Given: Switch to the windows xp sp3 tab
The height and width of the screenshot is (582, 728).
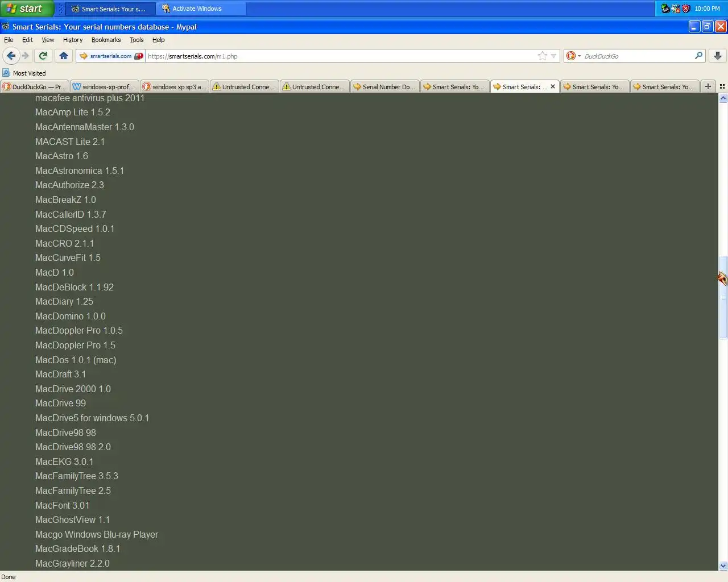Looking at the screenshot, I should point(174,86).
